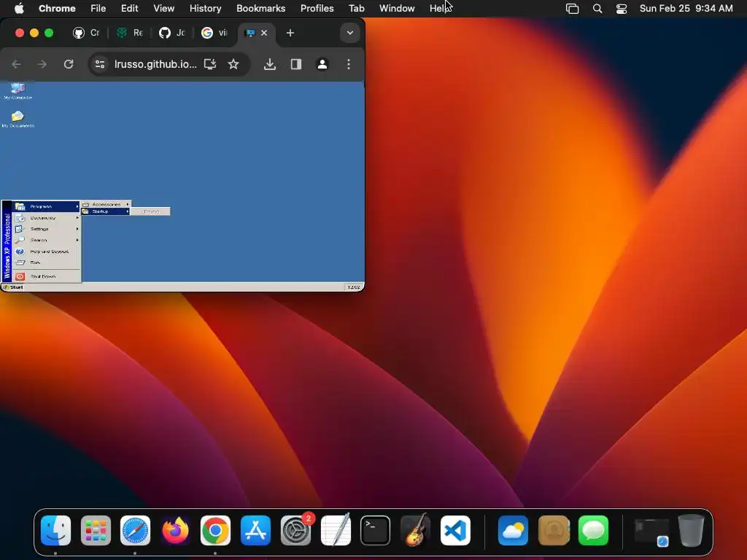Reload the current page
Image resolution: width=747 pixels, height=560 pixels.
tap(69, 64)
